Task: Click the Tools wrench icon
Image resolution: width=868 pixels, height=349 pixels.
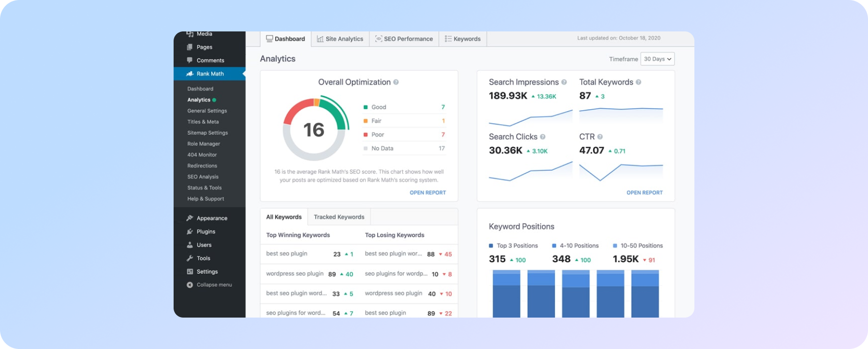Action: (x=190, y=258)
